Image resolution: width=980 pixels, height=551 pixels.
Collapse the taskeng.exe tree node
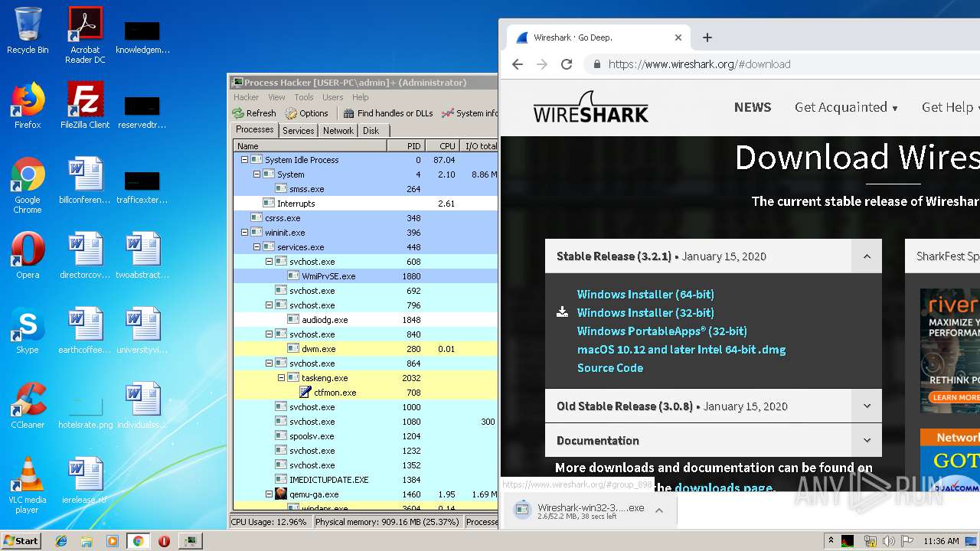click(281, 378)
